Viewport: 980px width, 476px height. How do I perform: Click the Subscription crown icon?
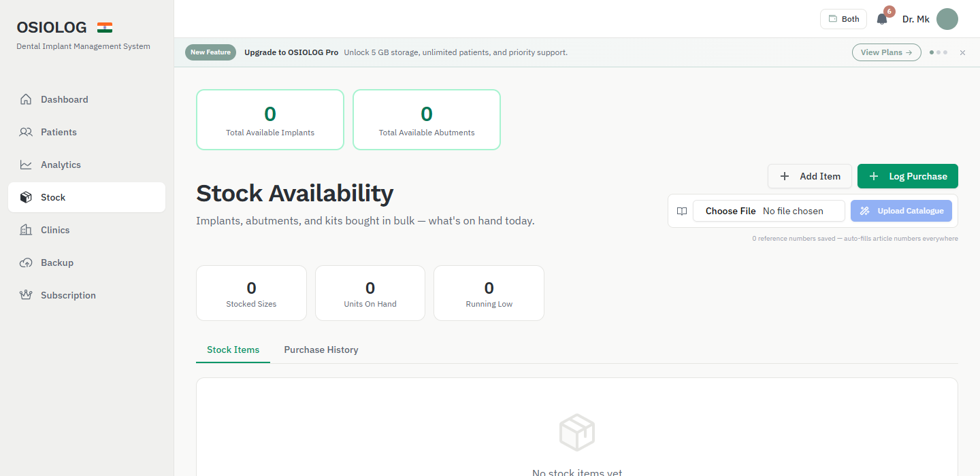click(x=26, y=295)
